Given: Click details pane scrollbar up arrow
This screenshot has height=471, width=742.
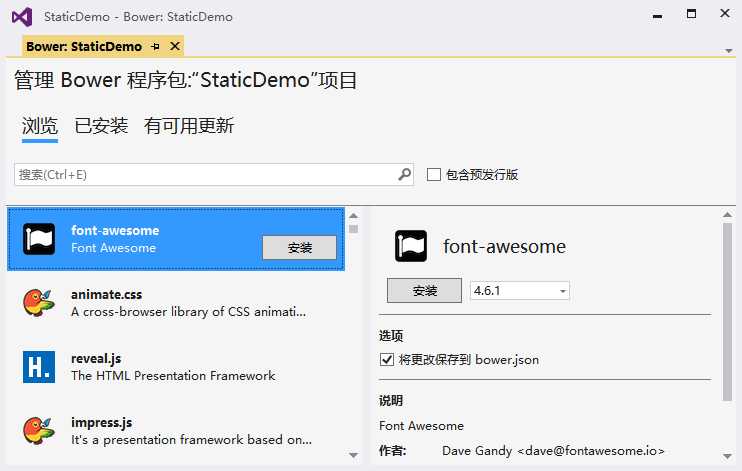Looking at the screenshot, I should (x=728, y=215).
